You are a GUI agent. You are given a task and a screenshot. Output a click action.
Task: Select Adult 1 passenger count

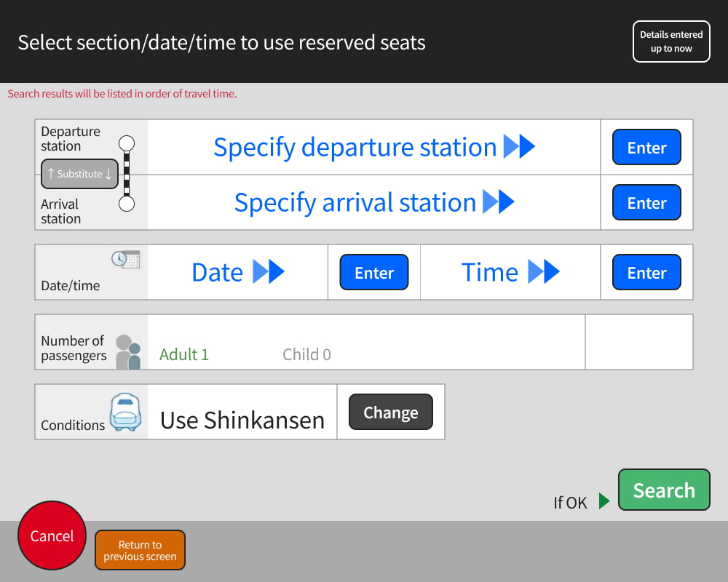184,354
